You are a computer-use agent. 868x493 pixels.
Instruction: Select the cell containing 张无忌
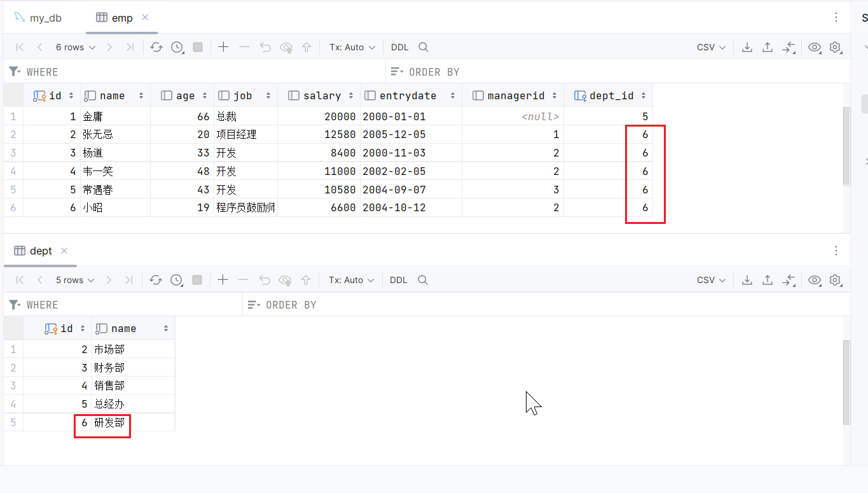pos(115,135)
